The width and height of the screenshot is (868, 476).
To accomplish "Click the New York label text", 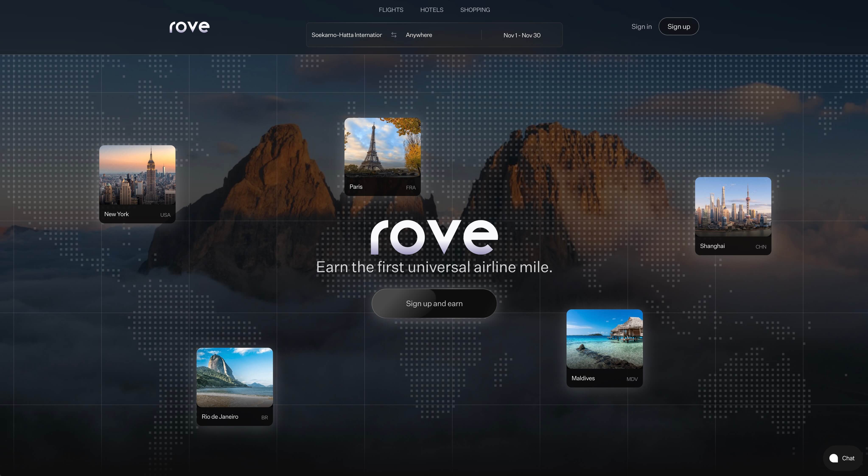I will pyautogui.click(x=117, y=214).
